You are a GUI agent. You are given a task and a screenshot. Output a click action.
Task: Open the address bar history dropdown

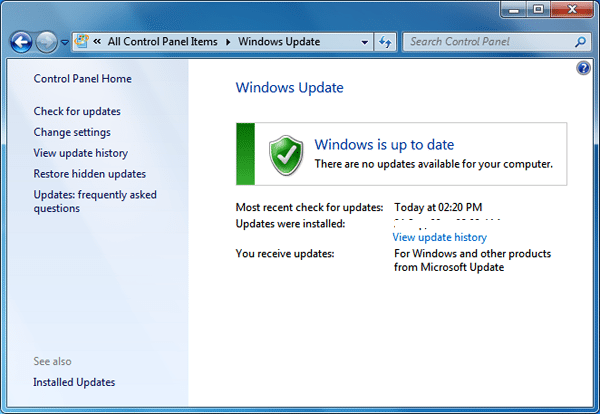pos(365,42)
